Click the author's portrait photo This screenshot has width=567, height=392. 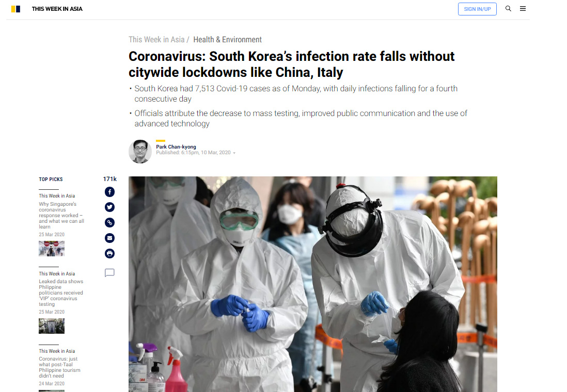(140, 152)
